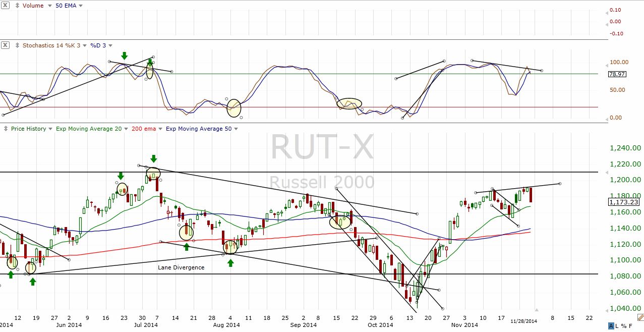Click the gray triangle marker on date axis
Screen dimensions: 644x332
click(537, 310)
